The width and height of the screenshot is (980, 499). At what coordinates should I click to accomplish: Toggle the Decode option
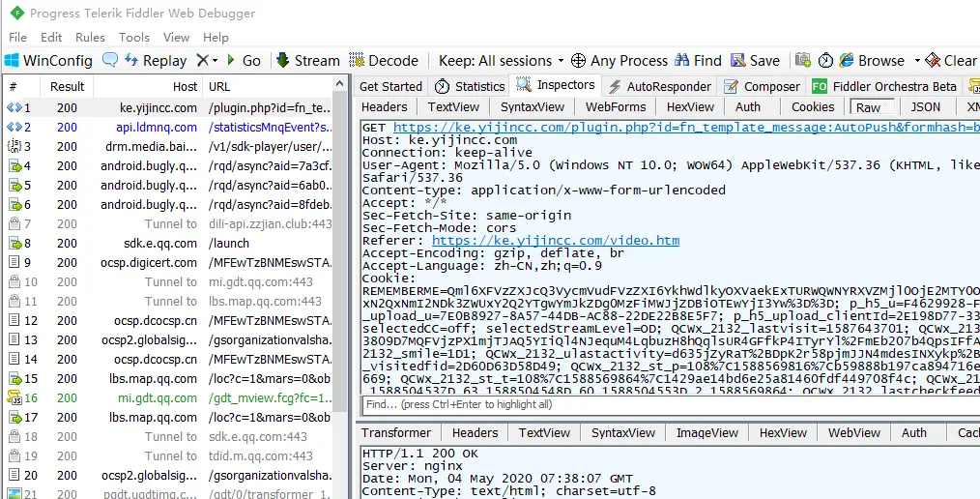coord(384,61)
